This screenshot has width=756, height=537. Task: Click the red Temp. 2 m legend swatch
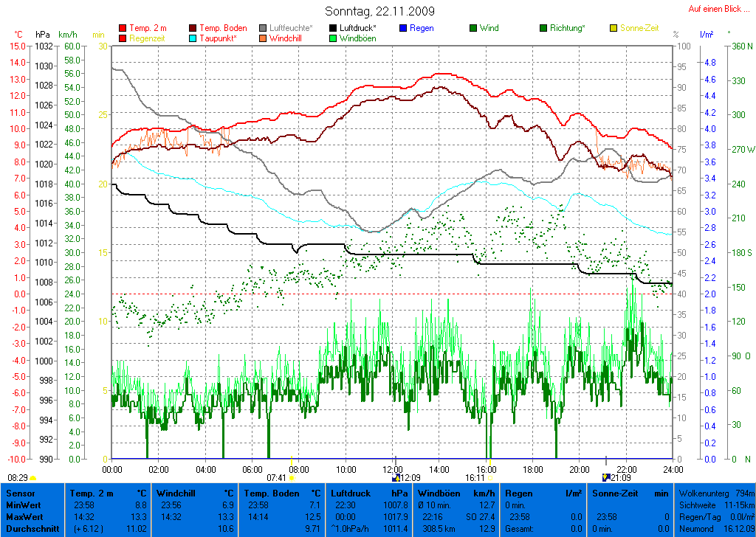click(123, 28)
